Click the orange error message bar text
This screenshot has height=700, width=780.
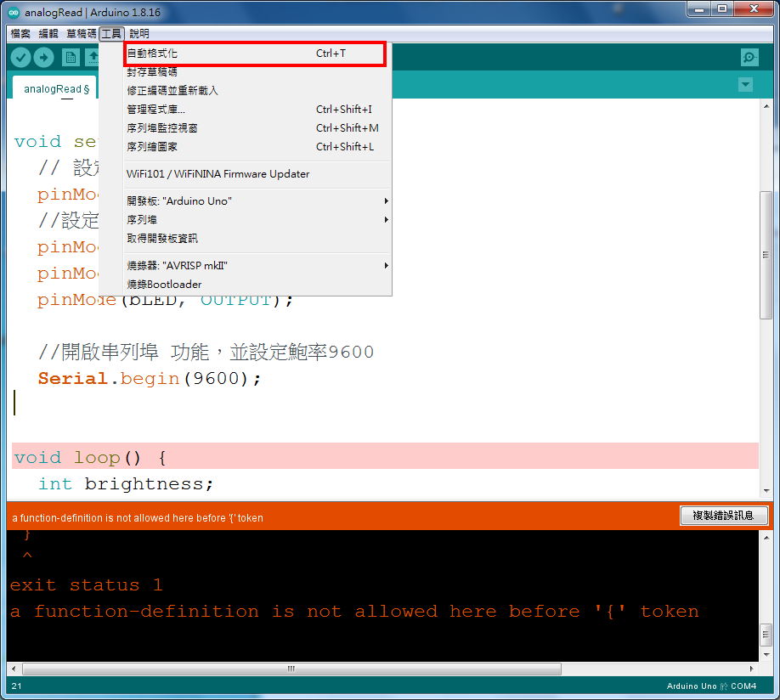coord(138,518)
